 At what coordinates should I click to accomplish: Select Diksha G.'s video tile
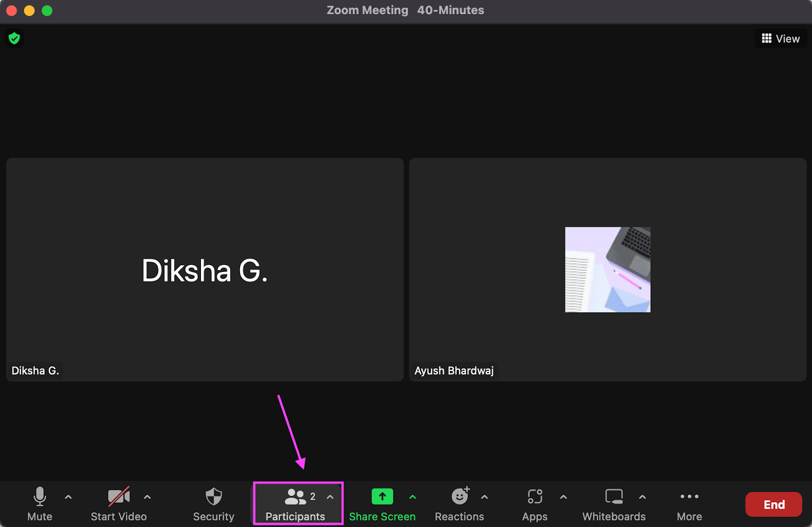coord(205,269)
